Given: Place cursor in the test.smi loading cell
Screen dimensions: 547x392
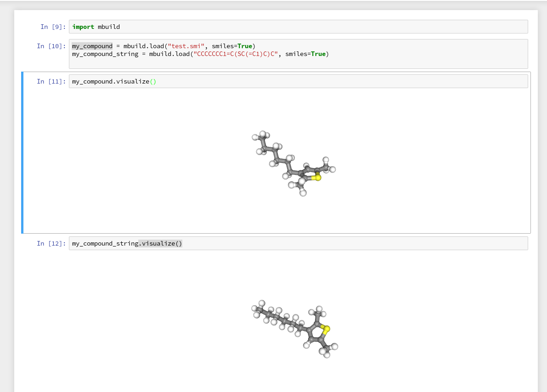Looking at the screenshot, I should 321,50.
